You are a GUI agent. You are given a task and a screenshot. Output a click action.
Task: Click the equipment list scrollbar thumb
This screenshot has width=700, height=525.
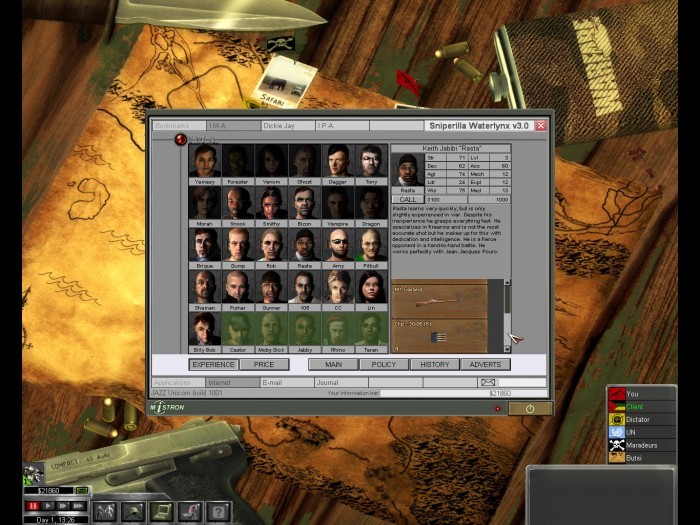(x=507, y=300)
